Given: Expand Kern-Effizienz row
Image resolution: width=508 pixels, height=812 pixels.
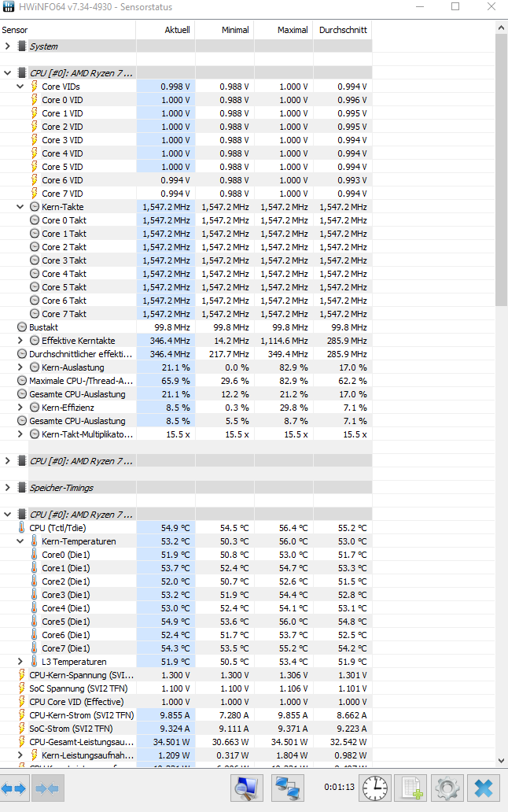Looking at the screenshot, I should pos(20,407).
